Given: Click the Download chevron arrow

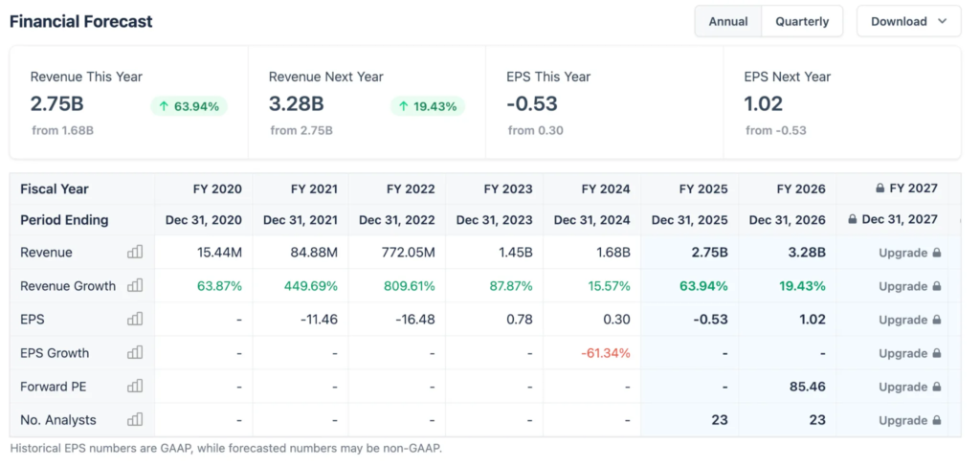Looking at the screenshot, I should pyautogui.click(x=943, y=21).
